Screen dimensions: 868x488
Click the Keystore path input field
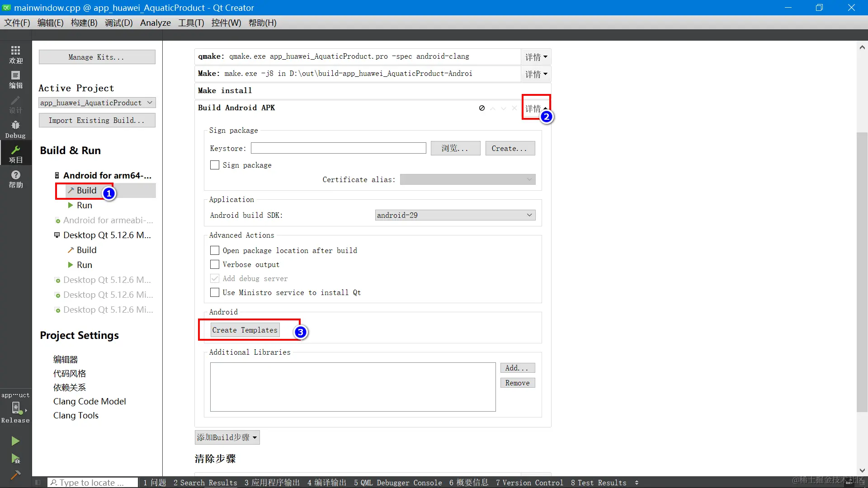338,148
